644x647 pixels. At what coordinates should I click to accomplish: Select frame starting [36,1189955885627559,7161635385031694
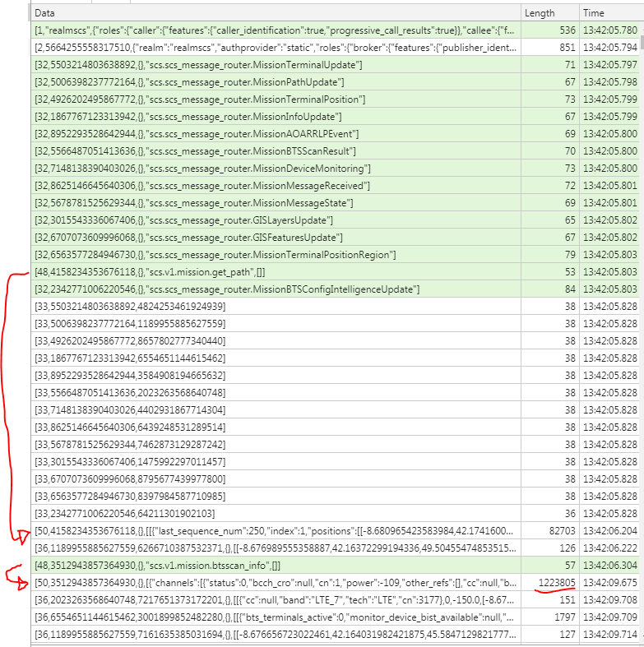(335, 635)
